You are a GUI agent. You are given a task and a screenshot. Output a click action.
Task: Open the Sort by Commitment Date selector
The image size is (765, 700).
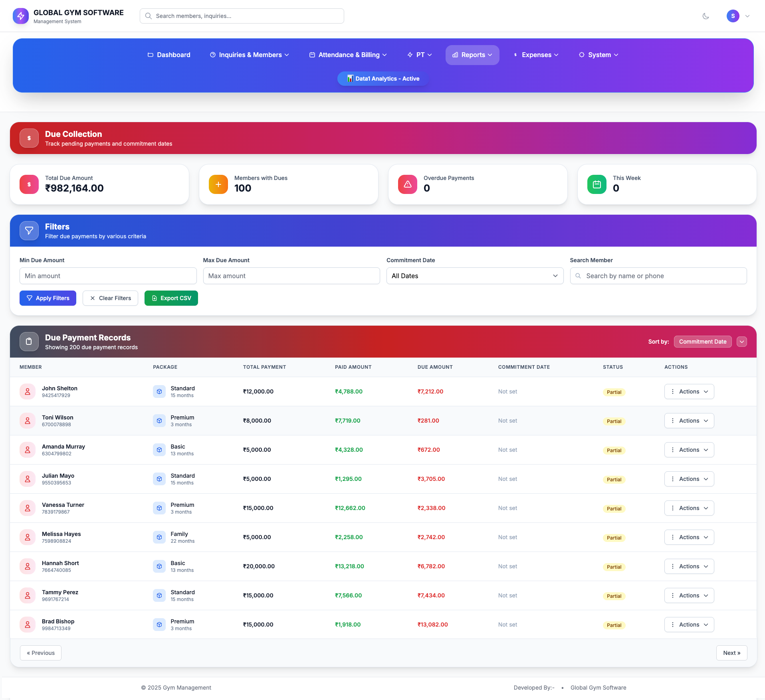click(702, 342)
